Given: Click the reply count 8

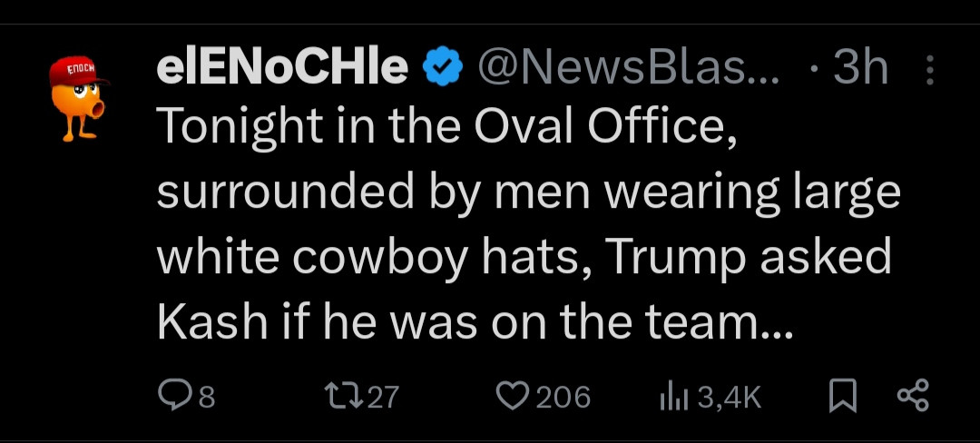Looking at the screenshot, I should point(205,397).
